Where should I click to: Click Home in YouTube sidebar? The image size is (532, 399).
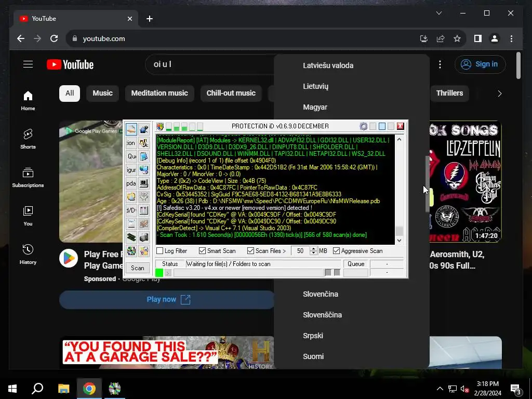(28, 100)
